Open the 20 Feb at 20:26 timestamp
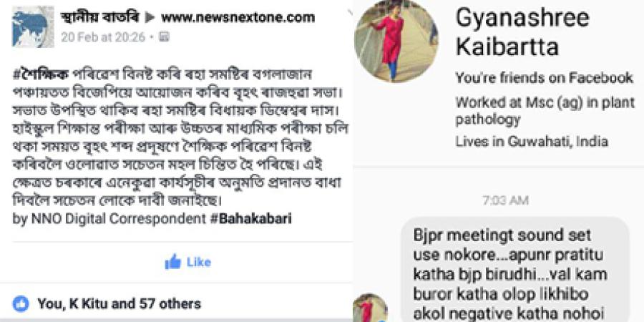Viewport: 644px width, 322px height. tap(102, 38)
